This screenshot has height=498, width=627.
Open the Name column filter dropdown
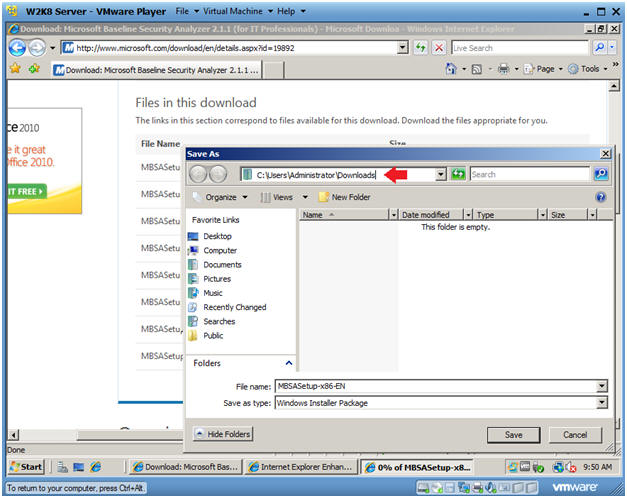(393, 215)
